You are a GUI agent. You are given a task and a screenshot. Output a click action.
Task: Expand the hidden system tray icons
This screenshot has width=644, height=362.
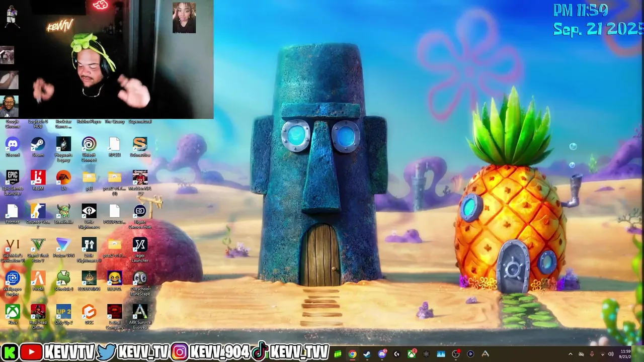point(570,354)
